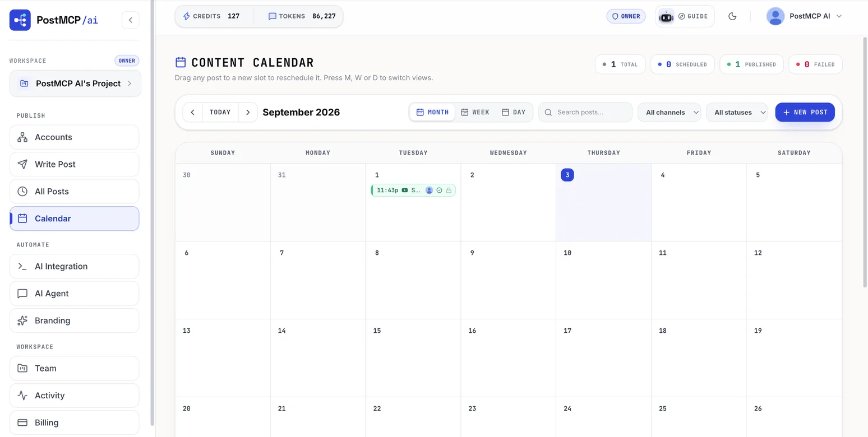868x437 pixels.
Task: Switch to Week view
Action: 475,112
